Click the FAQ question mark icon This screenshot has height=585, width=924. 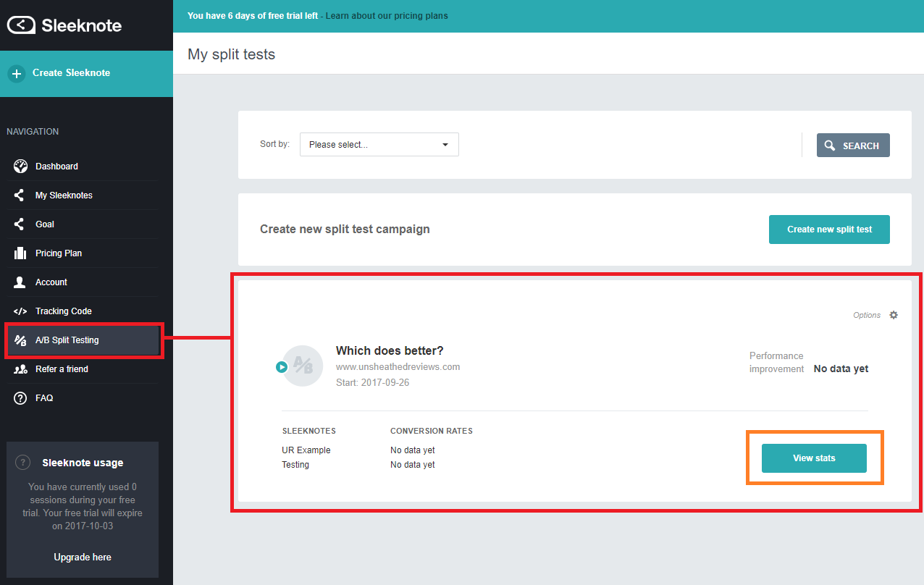pyautogui.click(x=20, y=398)
